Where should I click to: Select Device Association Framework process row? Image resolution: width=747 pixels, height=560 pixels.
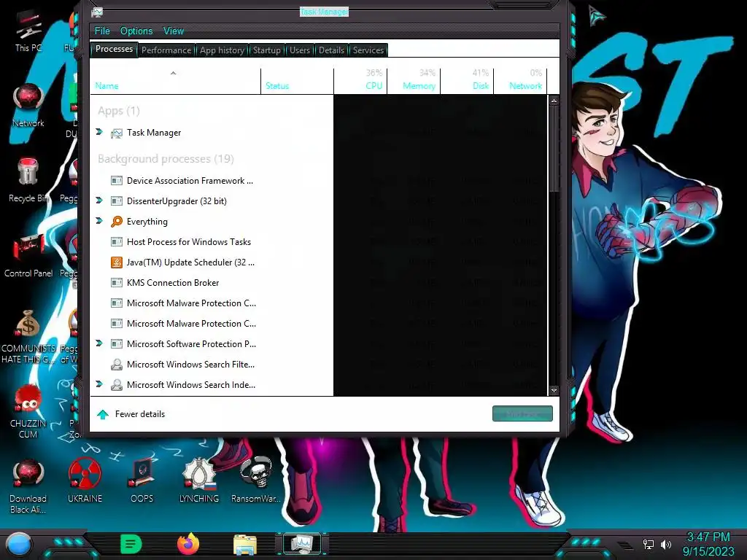(319, 181)
